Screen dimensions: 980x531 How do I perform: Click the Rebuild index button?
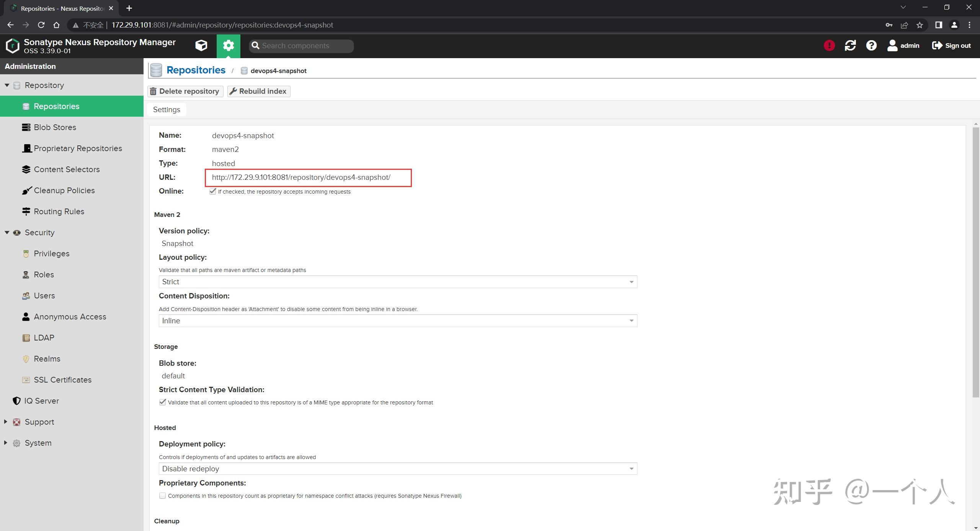259,91
